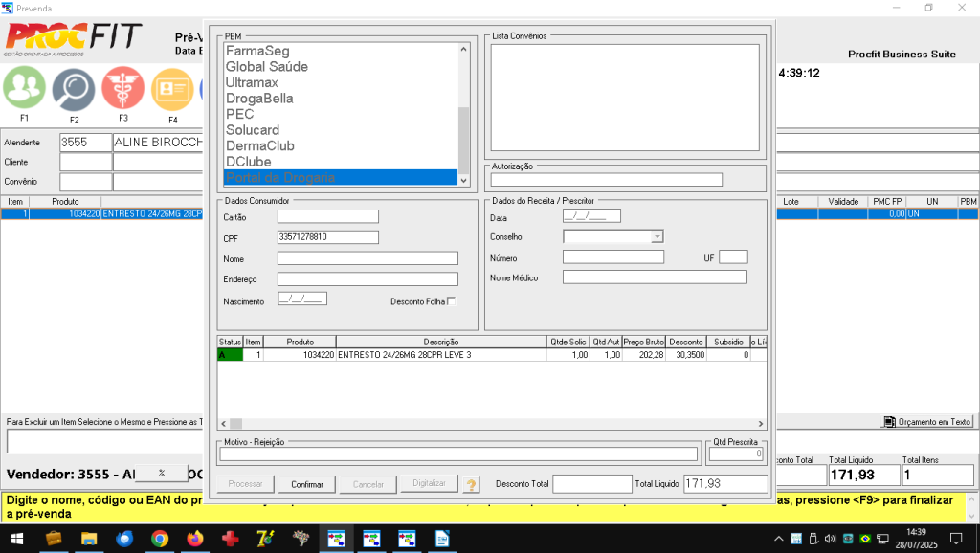Click the F3 red caduceus icon
Viewport: 980px width, 553px height.
122,89
